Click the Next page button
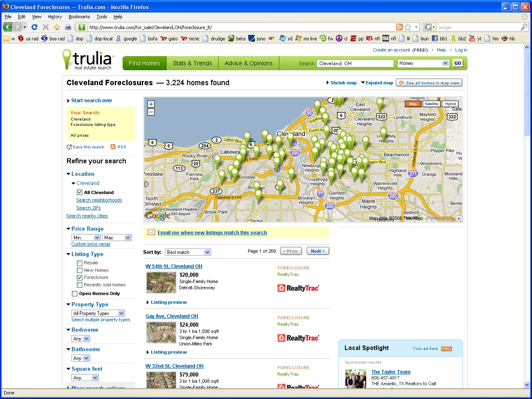532x399 pixels. click(x=318, y=251)
